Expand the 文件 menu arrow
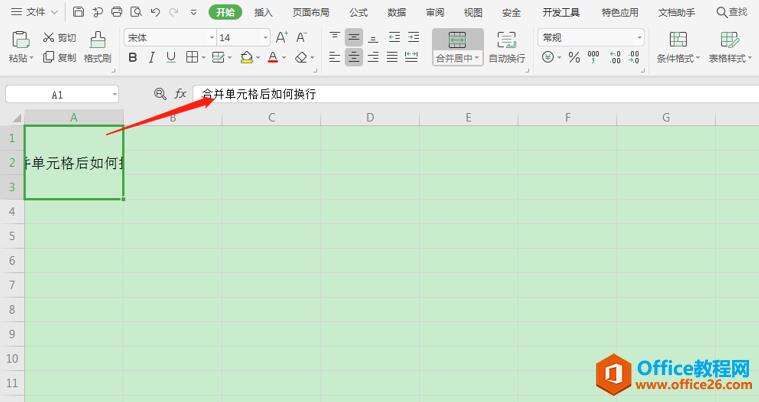The image size is (759, 402). (54, 12)
